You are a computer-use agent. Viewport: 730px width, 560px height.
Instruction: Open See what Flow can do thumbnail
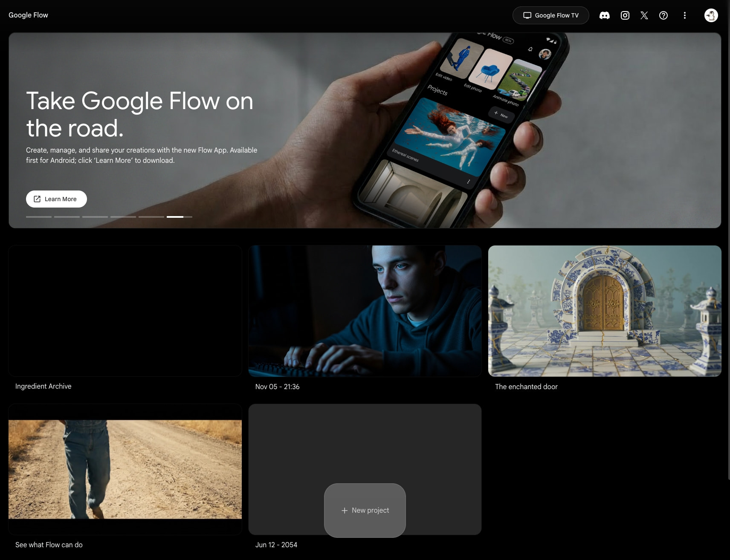coord(125,469)
